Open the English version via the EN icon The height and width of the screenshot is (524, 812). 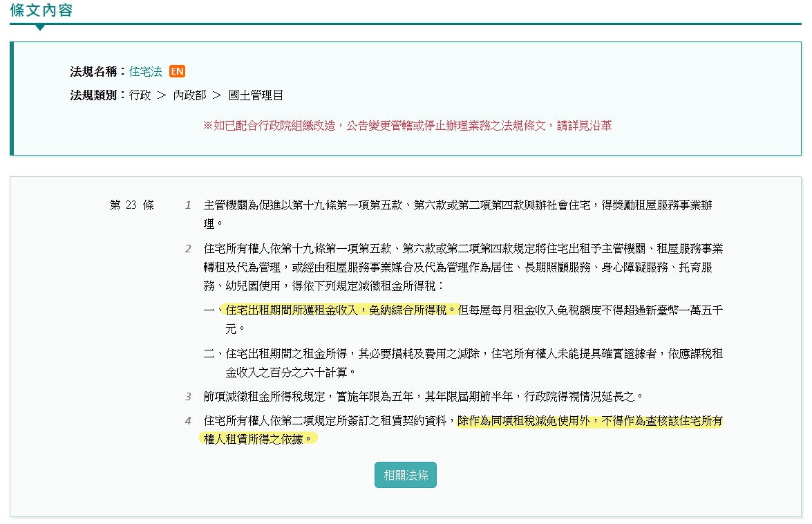(x=176, y=71)
